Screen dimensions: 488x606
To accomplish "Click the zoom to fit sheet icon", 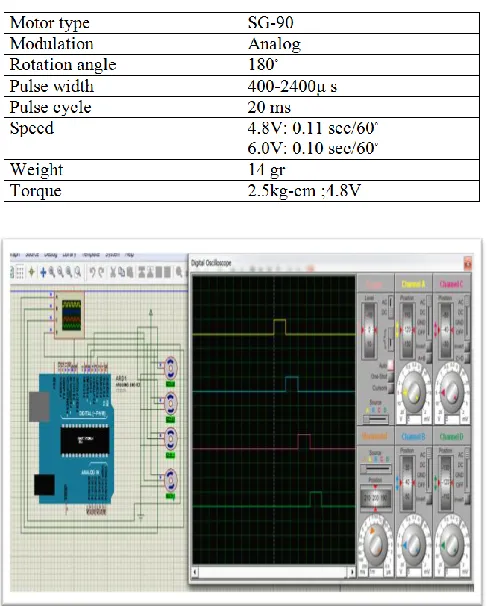I will coord(69,272).
